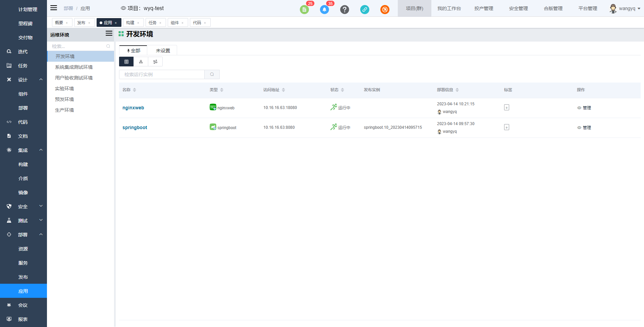Click the teal link icon in the header
The height and width of the screenshot is (327, 644).
pyautogui.click(x=365, y=9)
